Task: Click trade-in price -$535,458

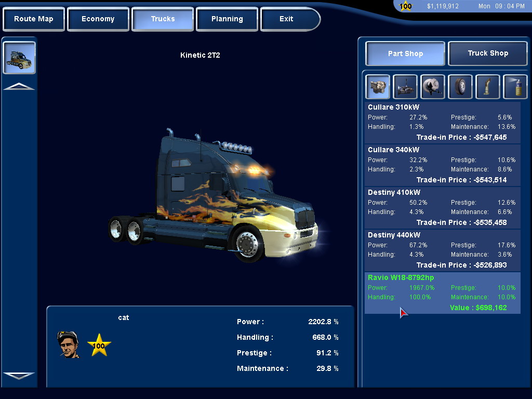Action: [461, 222]
